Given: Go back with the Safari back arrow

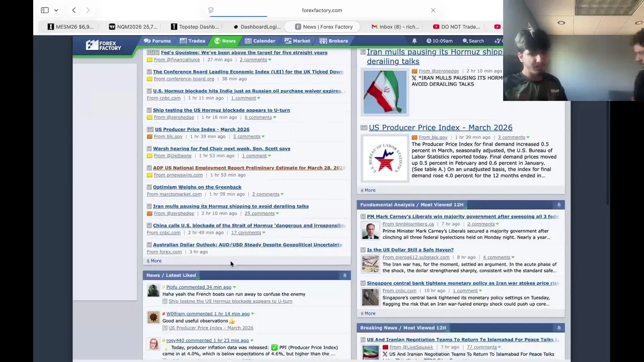Looking at the screenshot, I should coord(74,10).
